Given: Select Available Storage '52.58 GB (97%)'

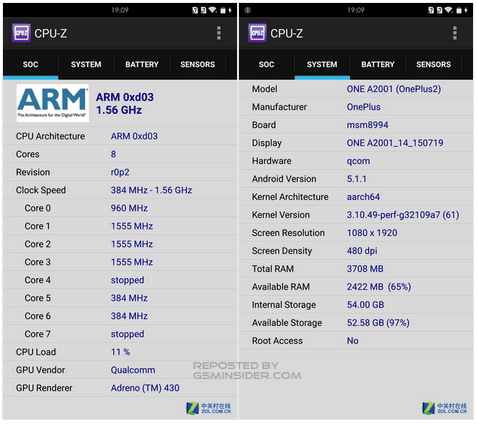Looking at the screenshot, I should click(x=378, y=323).
